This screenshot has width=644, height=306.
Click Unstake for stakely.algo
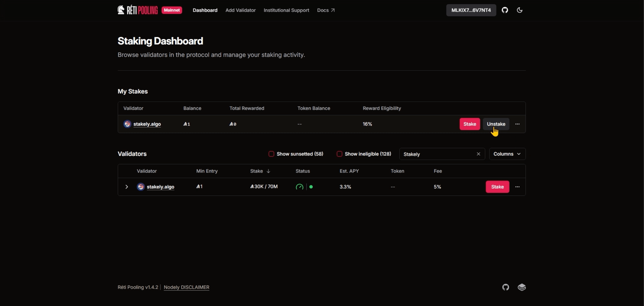pos(496,124)
